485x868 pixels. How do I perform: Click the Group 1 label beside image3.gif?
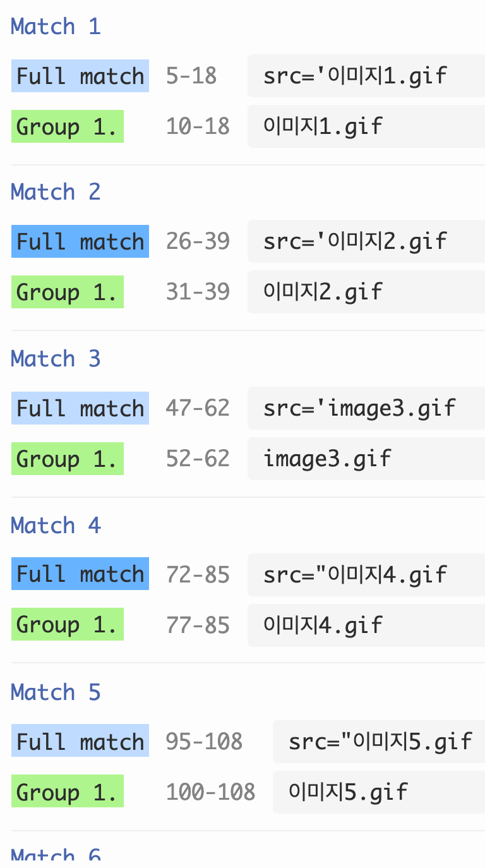point(67,459)
